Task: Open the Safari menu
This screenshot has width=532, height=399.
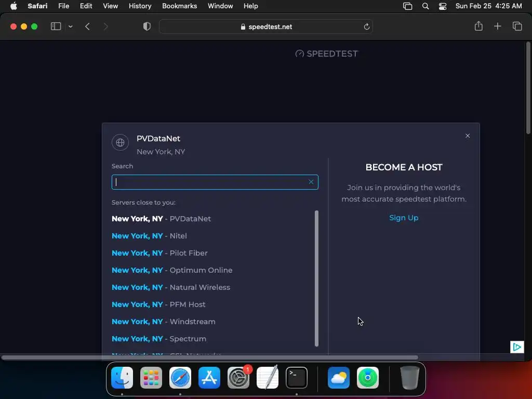Action: (37, 6)
